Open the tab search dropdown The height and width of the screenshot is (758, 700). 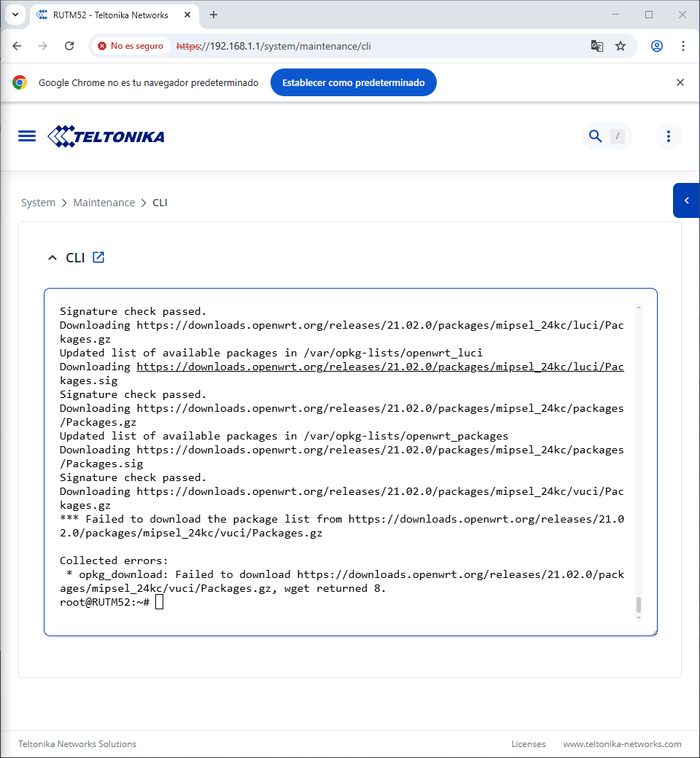pyautogui.click(x=15, y=15)
